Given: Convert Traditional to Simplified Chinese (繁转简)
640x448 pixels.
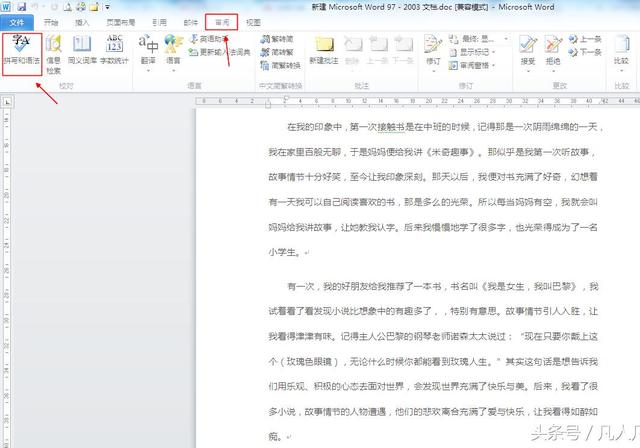Looking at the screenshot, I should click(x=277, y=39).
